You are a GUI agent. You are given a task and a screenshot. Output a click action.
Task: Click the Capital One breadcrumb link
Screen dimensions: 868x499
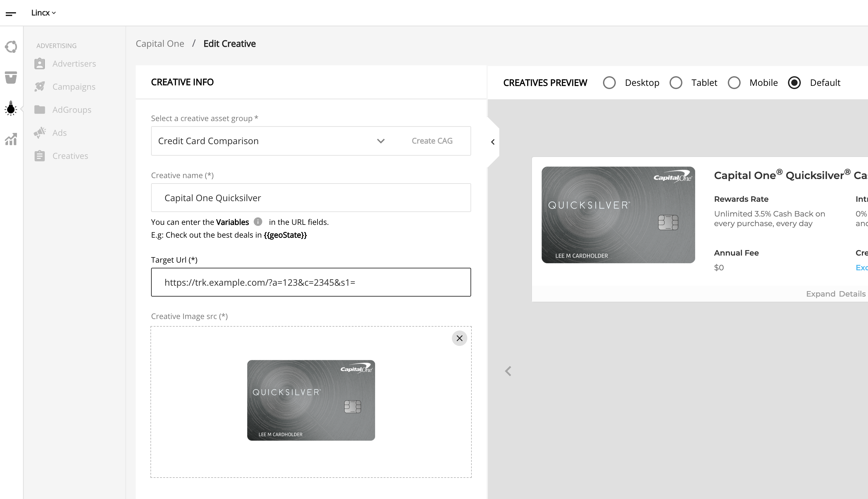pos(160,44)
